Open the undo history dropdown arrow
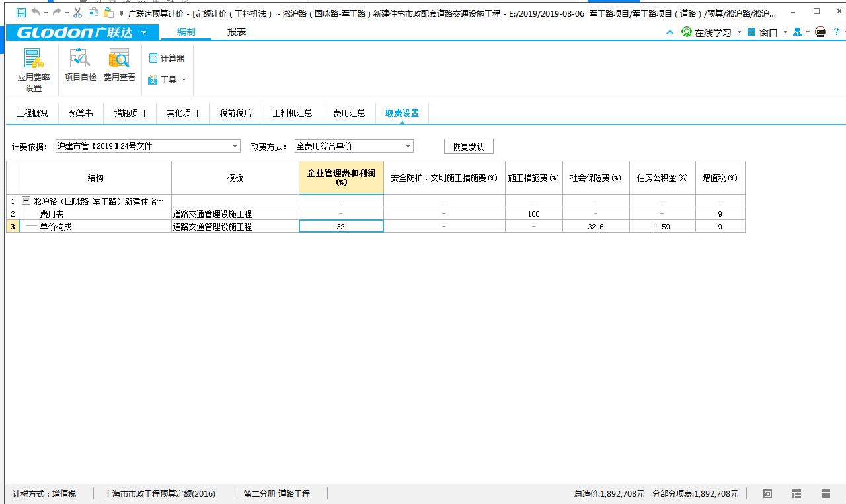The height and width of the screenshot is (504, 846). 46,13
